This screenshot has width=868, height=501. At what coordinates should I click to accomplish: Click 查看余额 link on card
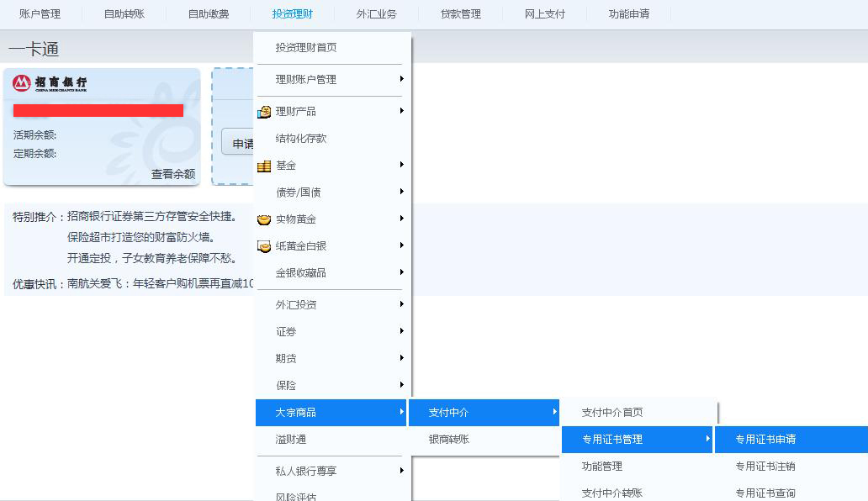(x=173, y=174)
